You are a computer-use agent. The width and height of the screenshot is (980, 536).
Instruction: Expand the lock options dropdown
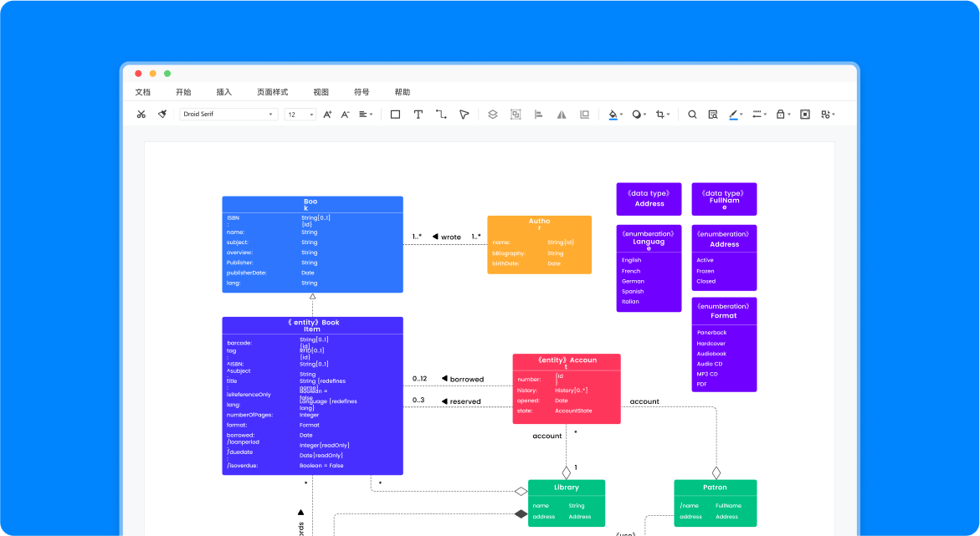pyautogui.click(x=782, y=115)
